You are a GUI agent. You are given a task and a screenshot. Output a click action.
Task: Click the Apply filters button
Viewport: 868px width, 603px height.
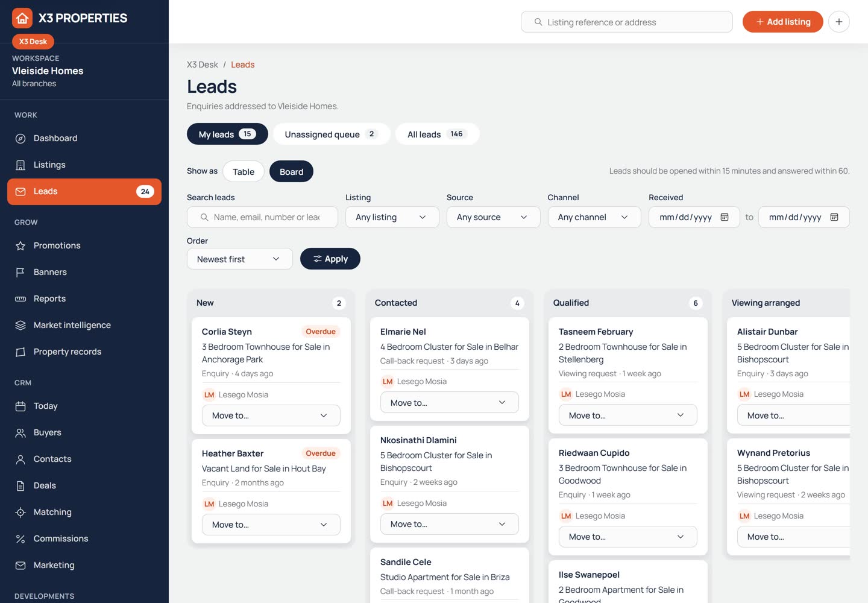point(330,259)
